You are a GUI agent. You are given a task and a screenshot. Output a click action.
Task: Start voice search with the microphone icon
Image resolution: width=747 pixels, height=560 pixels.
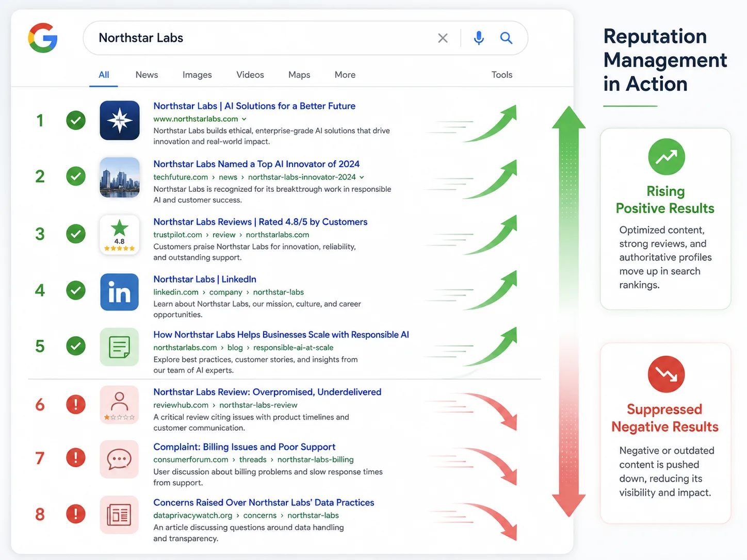pos(479,38)
